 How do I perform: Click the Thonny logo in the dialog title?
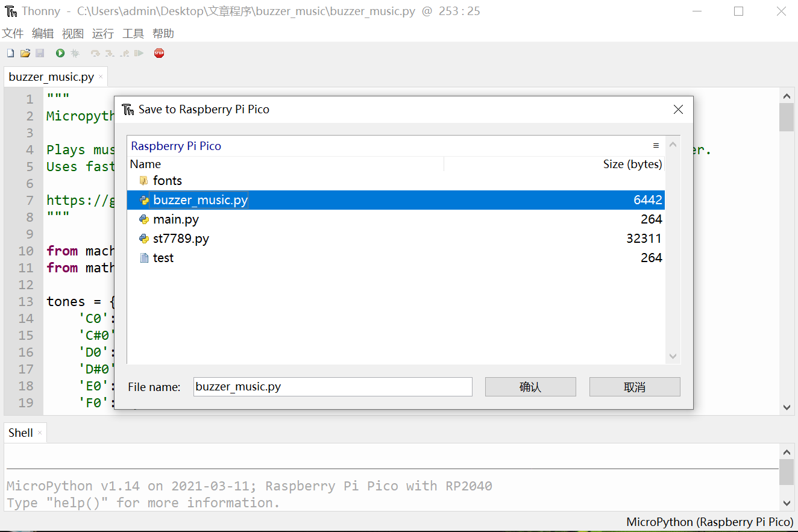(128, 110)
